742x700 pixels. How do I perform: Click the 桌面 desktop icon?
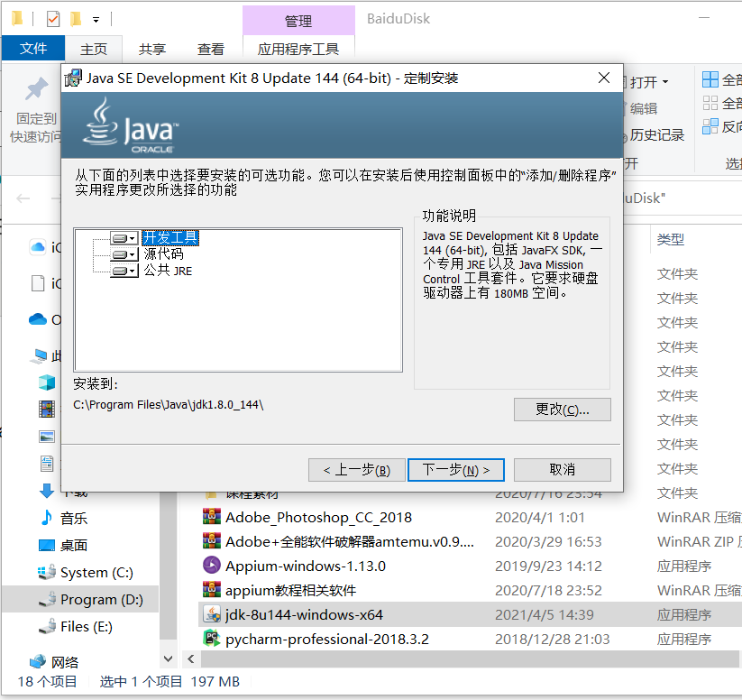pyautogui.click(x=46, y=545)
